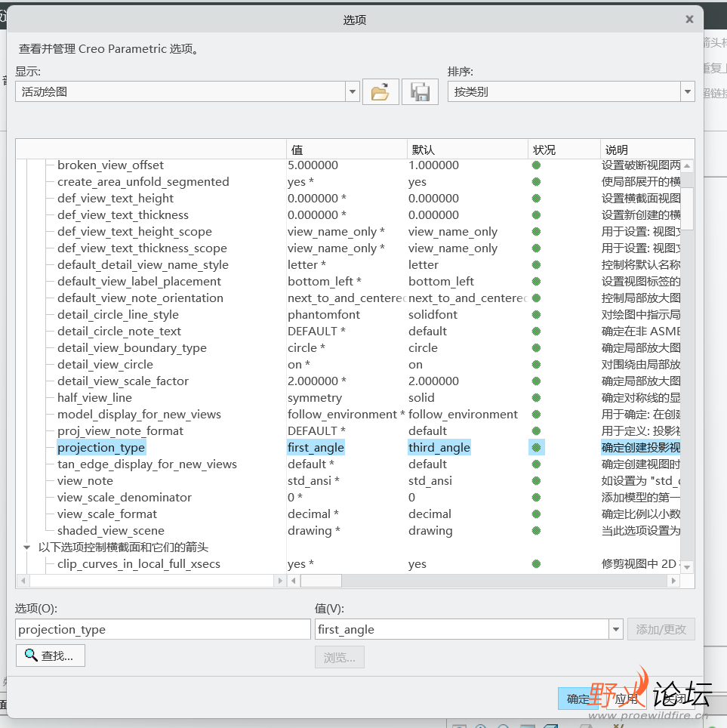Viewport: 727px width, 728px height.
Task: Click the left arrow of name column scrollbar
Action: pyautogui.click(x=23, y=580)
